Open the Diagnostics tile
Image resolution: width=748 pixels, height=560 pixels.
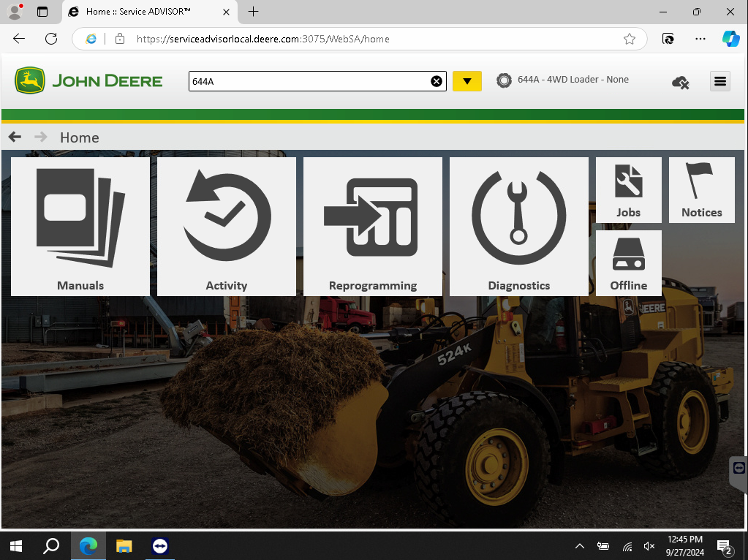click(x=519, y=227)
